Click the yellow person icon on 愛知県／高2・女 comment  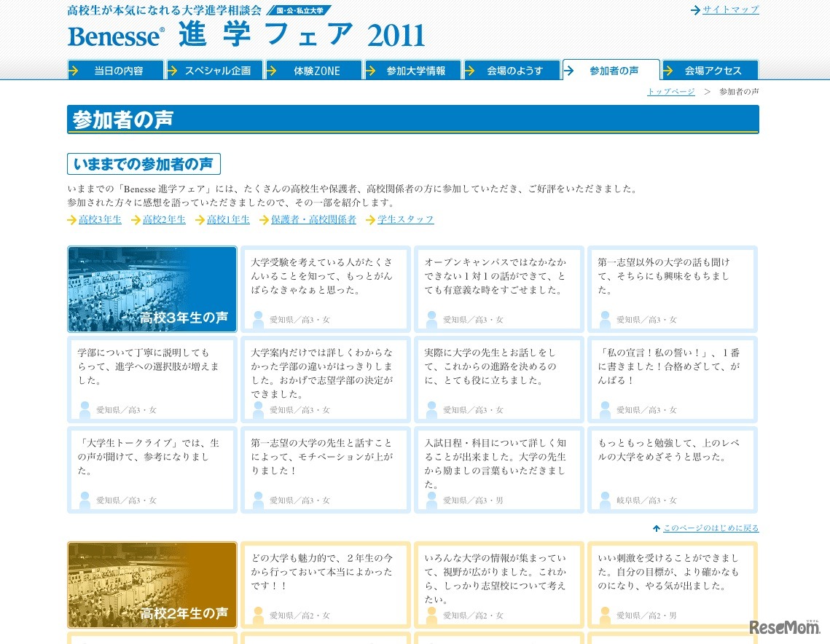[x=258, y=614]
